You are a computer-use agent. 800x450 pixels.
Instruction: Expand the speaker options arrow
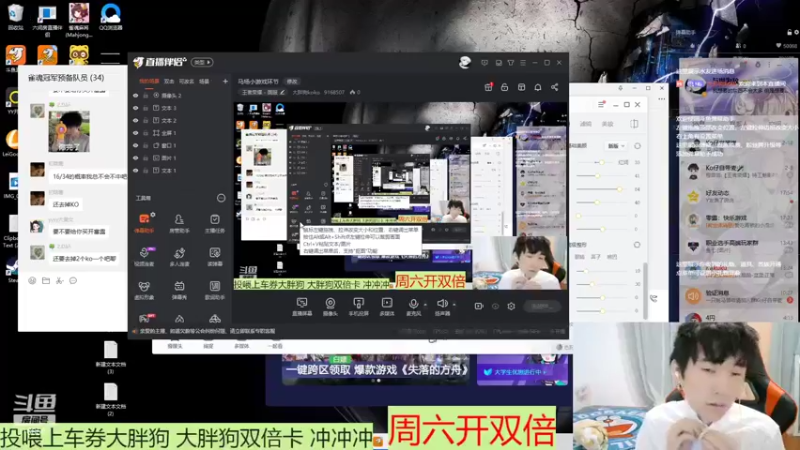[x=454, y=305]
